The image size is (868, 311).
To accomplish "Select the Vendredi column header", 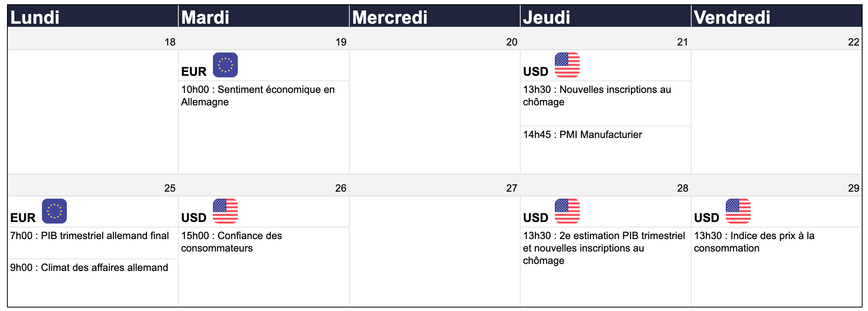I will [777, 17].
